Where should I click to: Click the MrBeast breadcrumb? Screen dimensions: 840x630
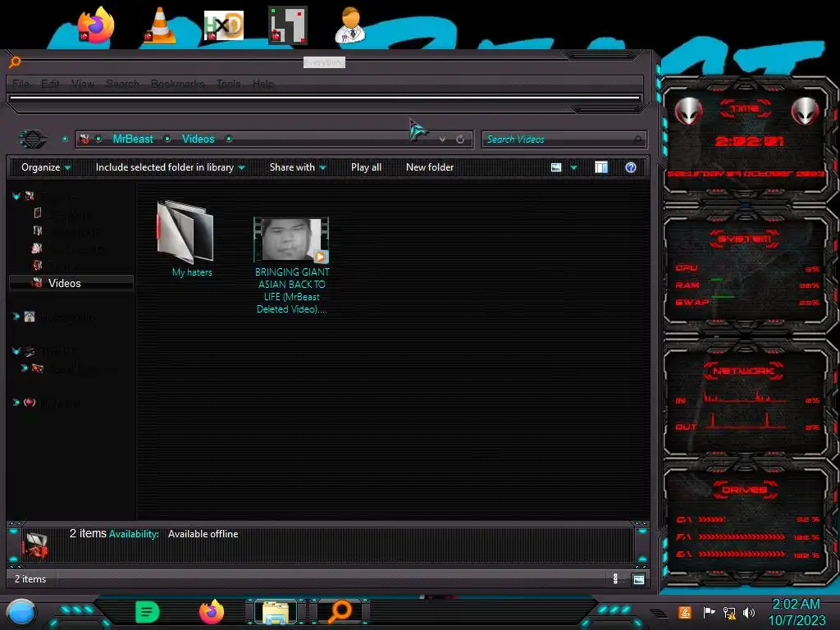pos(133,139)
